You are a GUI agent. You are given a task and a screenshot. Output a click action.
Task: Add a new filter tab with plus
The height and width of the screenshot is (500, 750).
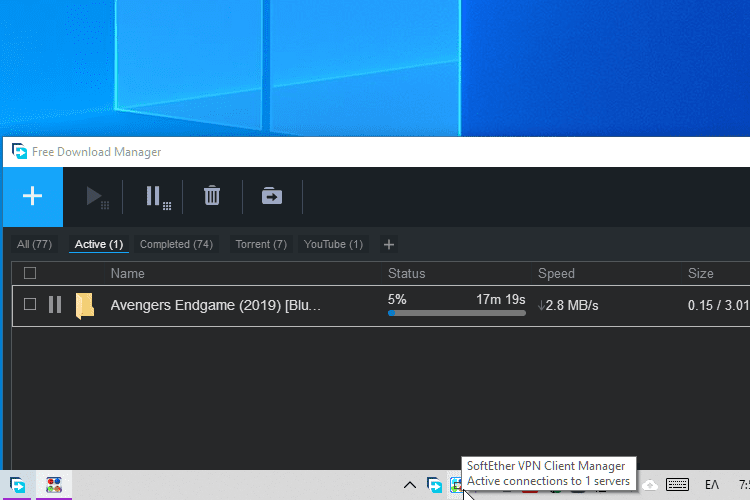[389, 245]
